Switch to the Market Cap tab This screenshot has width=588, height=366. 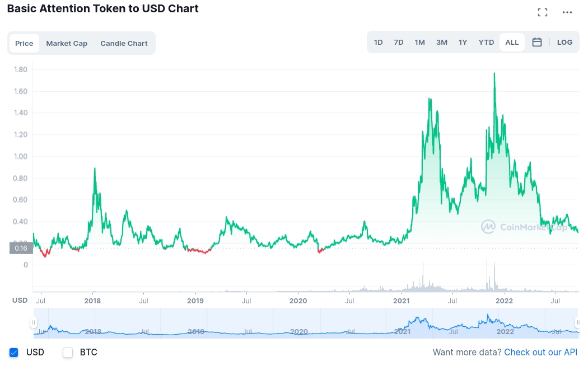[67, 43]
